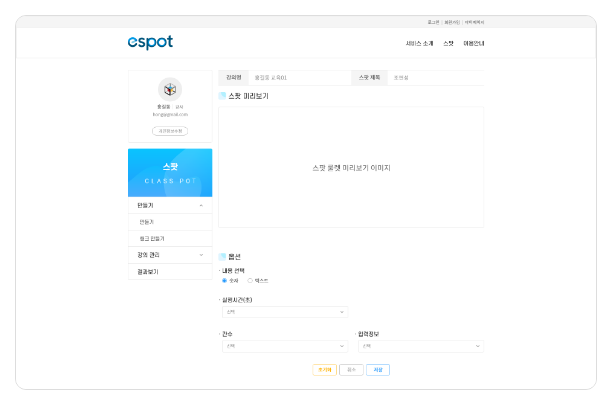Select the 숫자 radio option

pos(224,281)
